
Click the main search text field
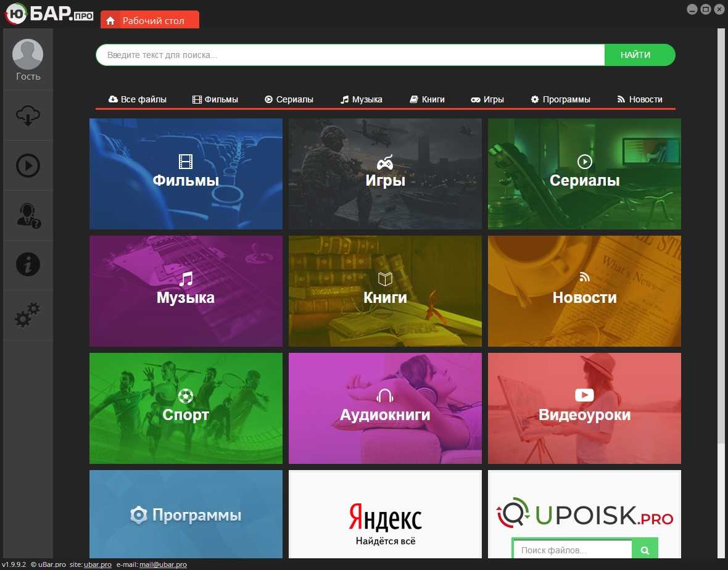[350, 55]
